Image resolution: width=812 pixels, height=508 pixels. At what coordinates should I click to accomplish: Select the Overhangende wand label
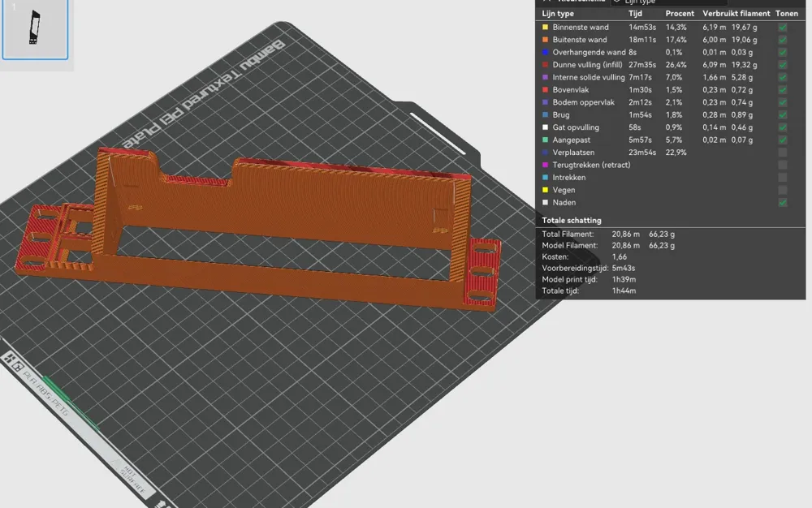coord(589,52)
